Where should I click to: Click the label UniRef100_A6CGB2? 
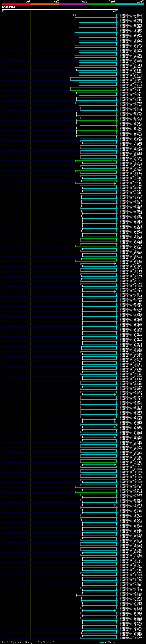[131, 284]
